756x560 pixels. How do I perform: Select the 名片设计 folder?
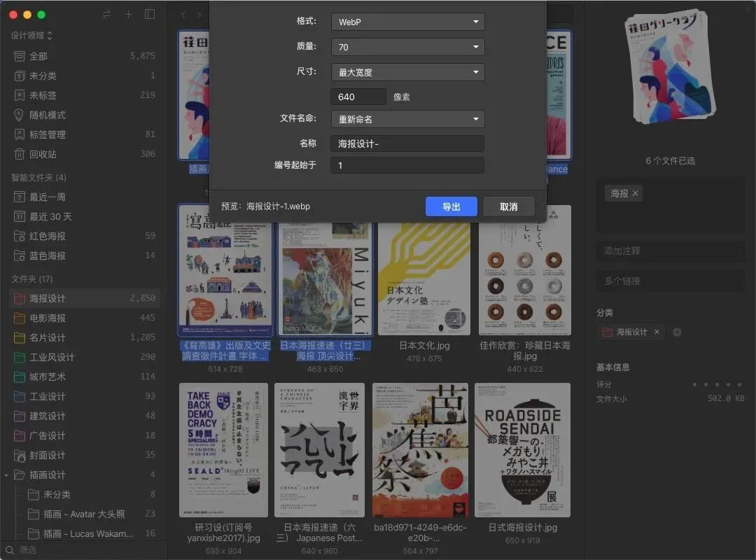click(85, 337)
